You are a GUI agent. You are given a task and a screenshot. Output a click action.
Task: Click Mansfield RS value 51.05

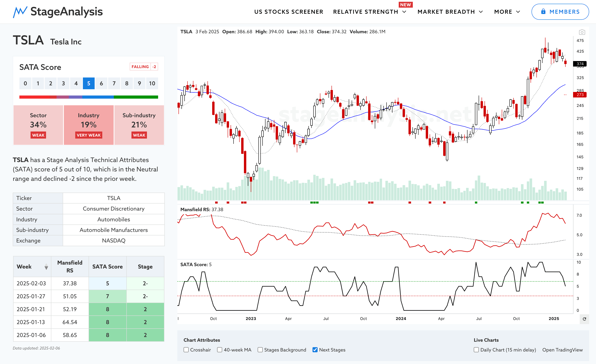(x=70, y=296)
